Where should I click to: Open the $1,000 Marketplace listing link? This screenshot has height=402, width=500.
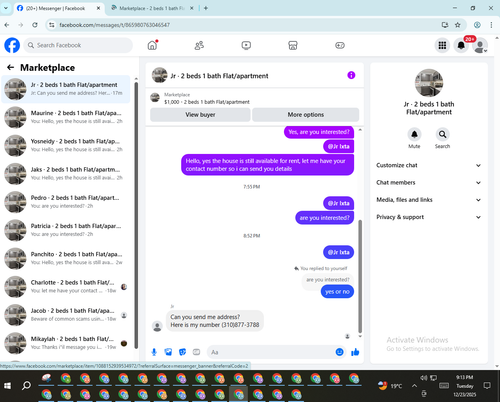pos(207,102)
